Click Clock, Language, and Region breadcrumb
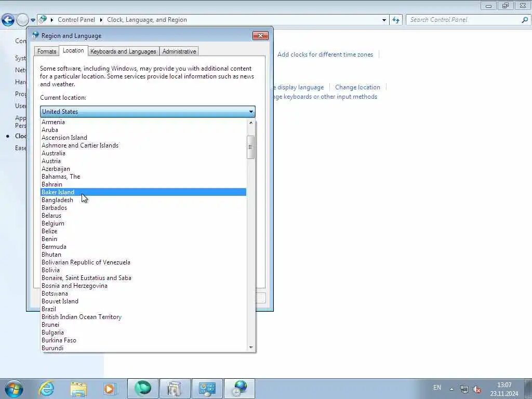Screen dimensions: 532x399 (x=147, y=20)
